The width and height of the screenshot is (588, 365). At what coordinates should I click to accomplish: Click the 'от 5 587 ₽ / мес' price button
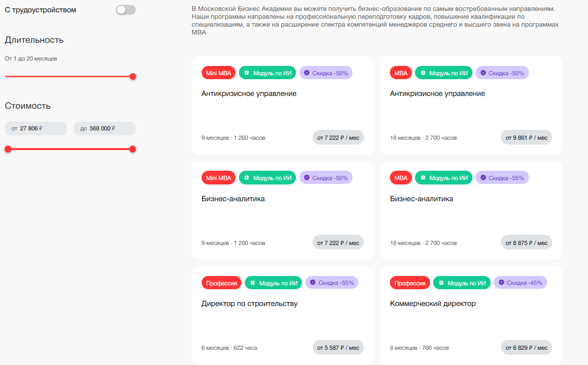tap(338, 347)
